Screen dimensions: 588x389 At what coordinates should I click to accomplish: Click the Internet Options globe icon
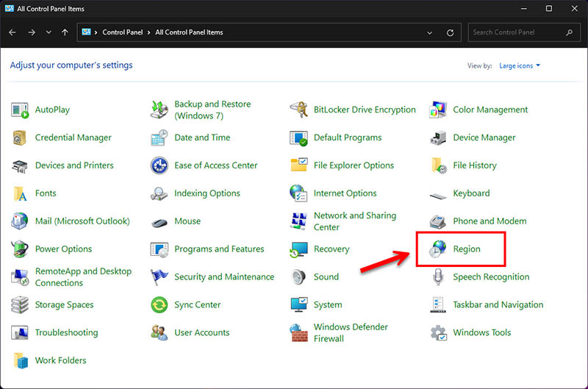298,193
